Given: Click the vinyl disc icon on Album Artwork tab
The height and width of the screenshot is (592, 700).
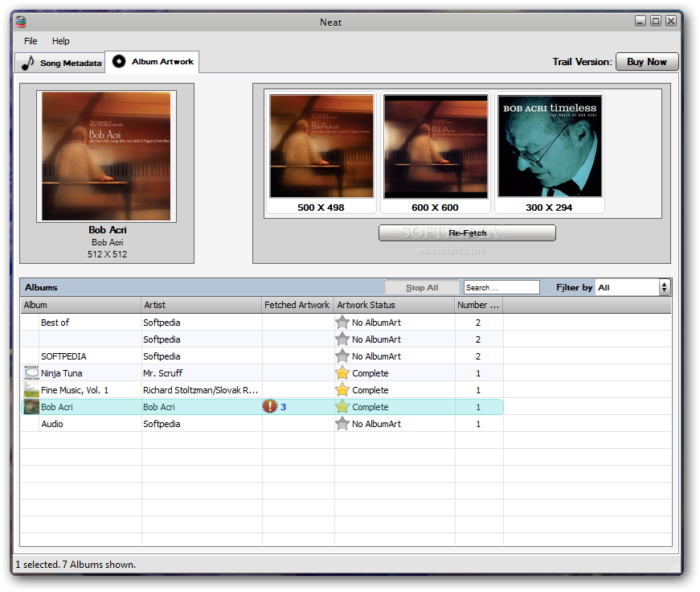Looking at the screenshot, I should 119,61.
